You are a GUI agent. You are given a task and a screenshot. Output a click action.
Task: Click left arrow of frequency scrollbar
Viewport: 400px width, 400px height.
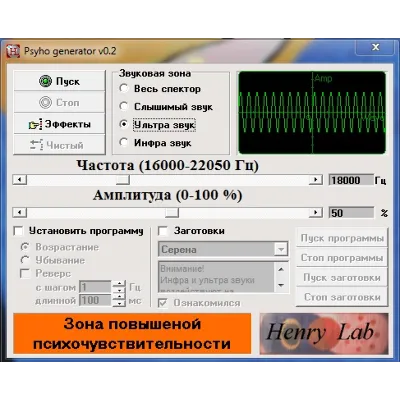coord(20,180)
